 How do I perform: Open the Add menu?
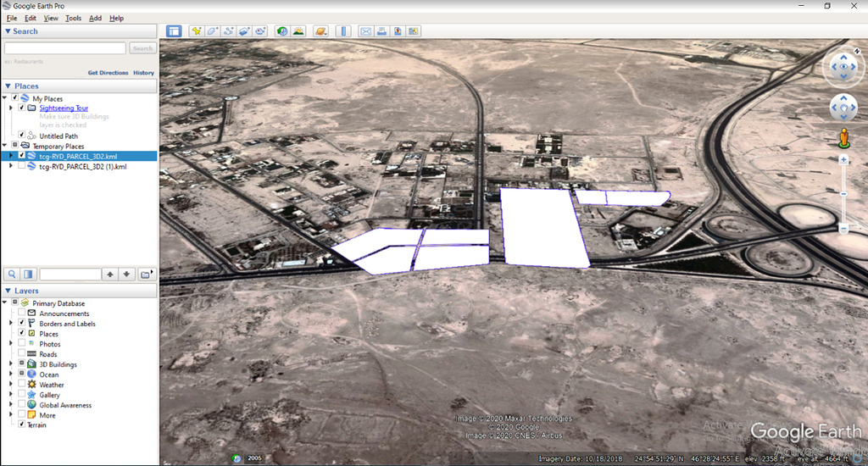[x=95, y=19]
